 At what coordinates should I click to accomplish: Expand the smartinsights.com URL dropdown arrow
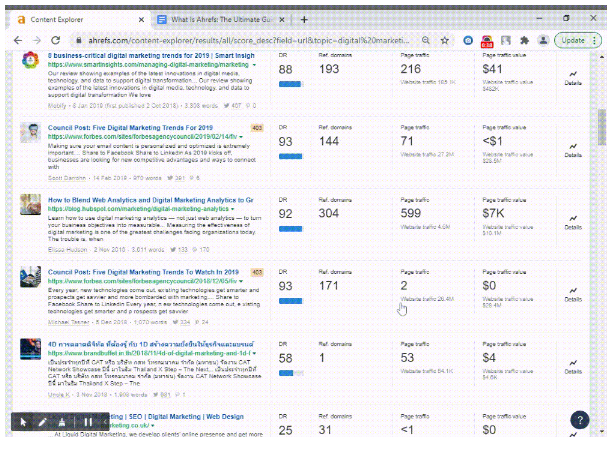click(255, 65)
